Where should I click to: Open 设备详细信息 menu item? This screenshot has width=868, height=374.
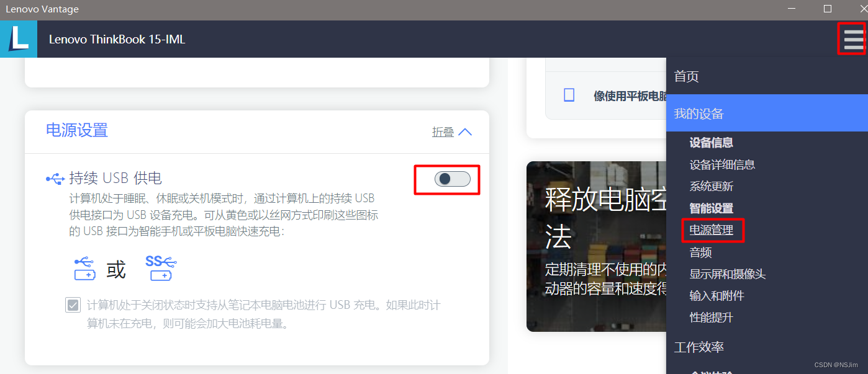pyautogui.click(x=722, y=164)
